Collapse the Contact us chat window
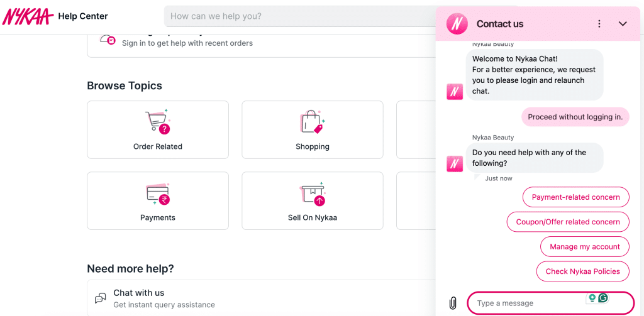This screenshot has width=644, height=316. [x=623, y=24]
